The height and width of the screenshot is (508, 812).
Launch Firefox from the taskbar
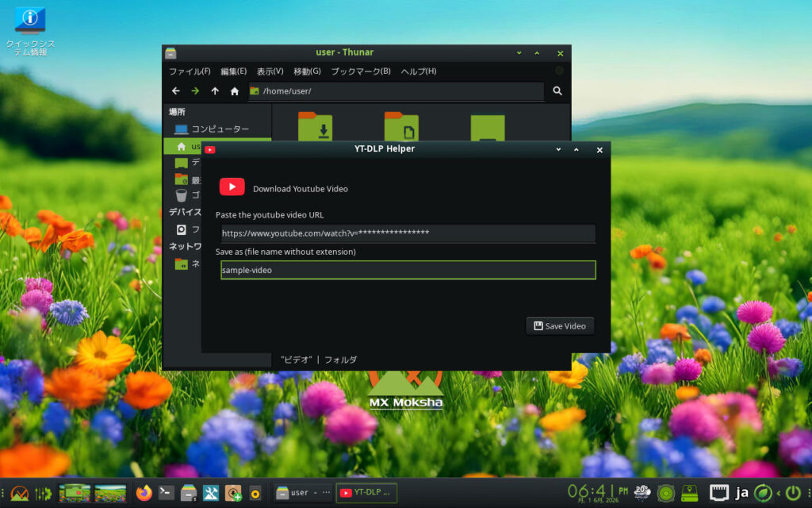pyautogui.click(x=144, y=492)
